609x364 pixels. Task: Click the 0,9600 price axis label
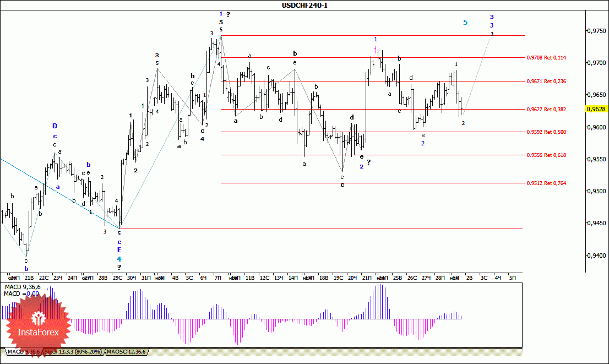pyautogui.click(x=596, y=127)
